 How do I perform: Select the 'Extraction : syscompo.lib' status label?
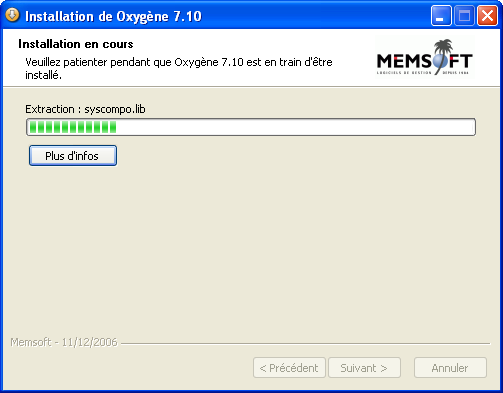[85, 109]
